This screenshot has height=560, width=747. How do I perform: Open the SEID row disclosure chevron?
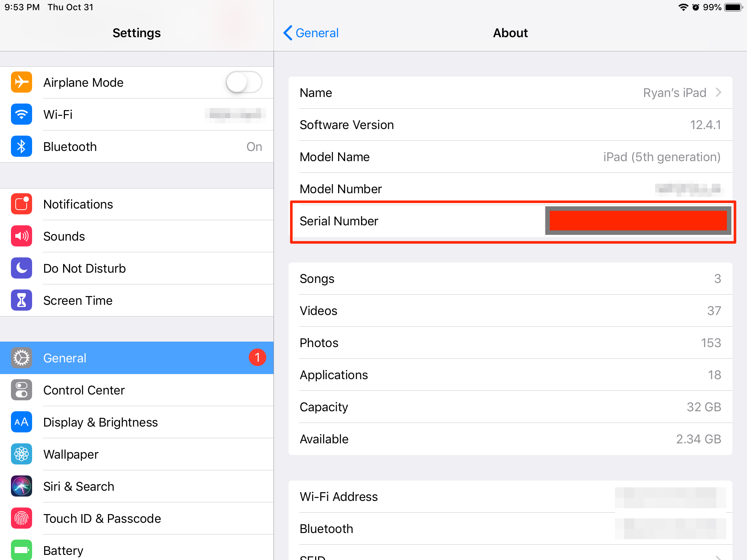pos(718,557)
